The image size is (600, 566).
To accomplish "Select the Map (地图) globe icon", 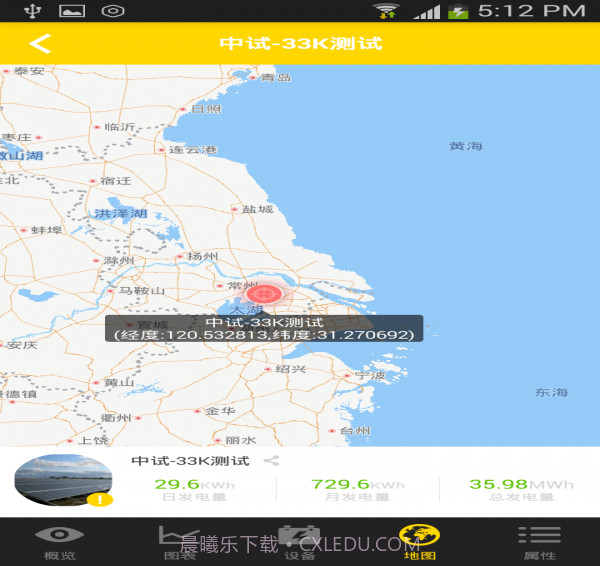I will pos(419,539).
